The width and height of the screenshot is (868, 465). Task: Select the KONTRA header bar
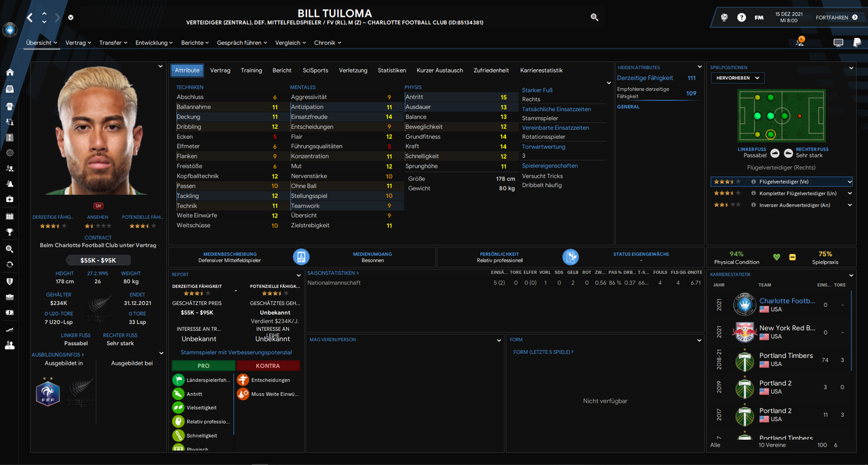(268, 366)
